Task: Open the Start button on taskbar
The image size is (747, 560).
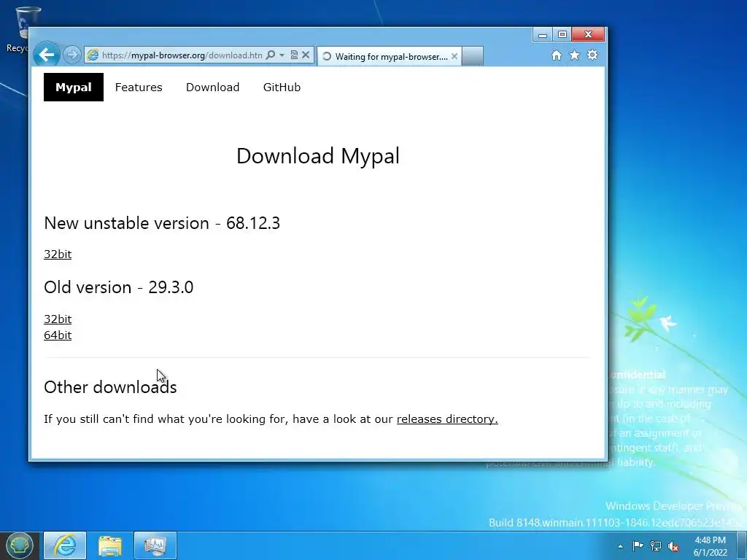Action: [20, 545]
